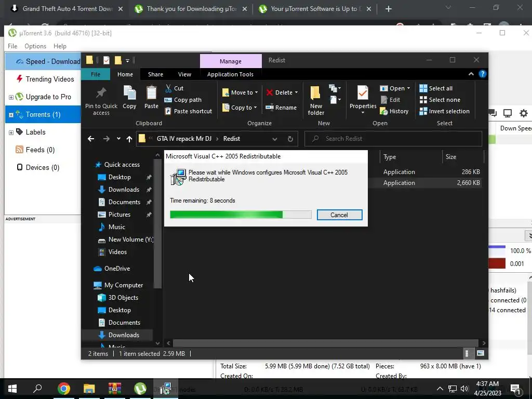Open the Move to dropdown
Viewport: 532px width, 399px height.
pos(240,92)
